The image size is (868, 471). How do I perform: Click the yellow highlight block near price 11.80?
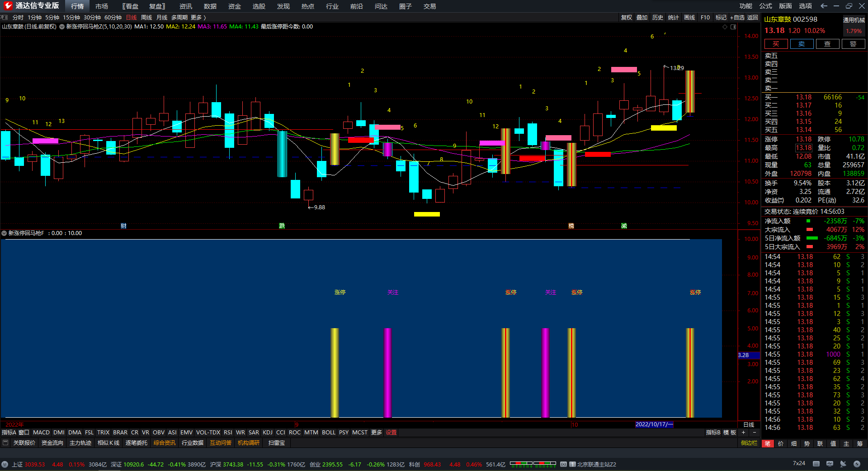click(664, 128)
